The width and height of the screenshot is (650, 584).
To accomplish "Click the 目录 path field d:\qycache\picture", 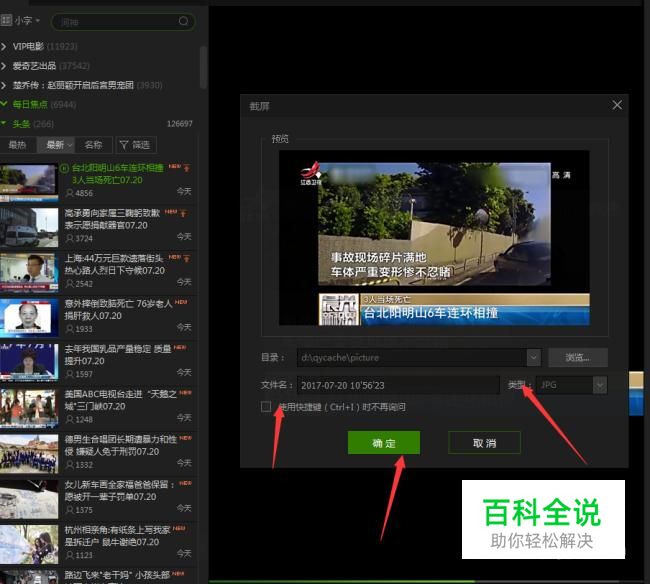I will 412,357.
